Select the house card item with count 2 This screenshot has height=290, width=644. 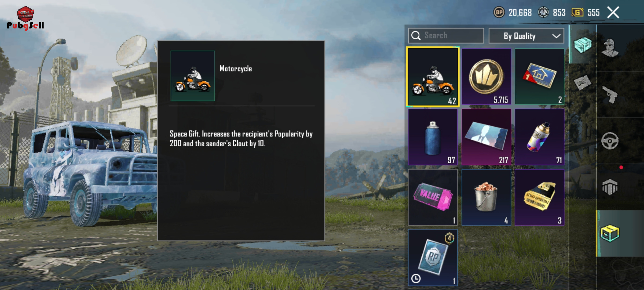click(x=539, y=77)
